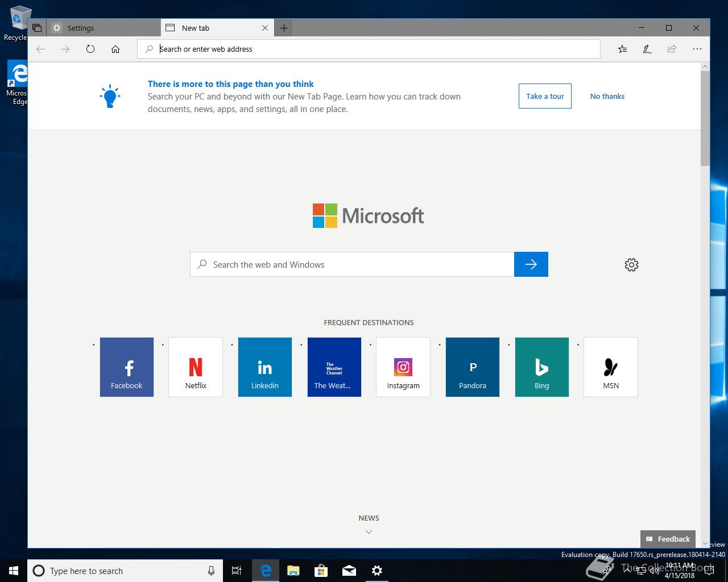Open Mail app from taskbar
The height and width of the screenshot is (582, 728).
tap(349, 571)
